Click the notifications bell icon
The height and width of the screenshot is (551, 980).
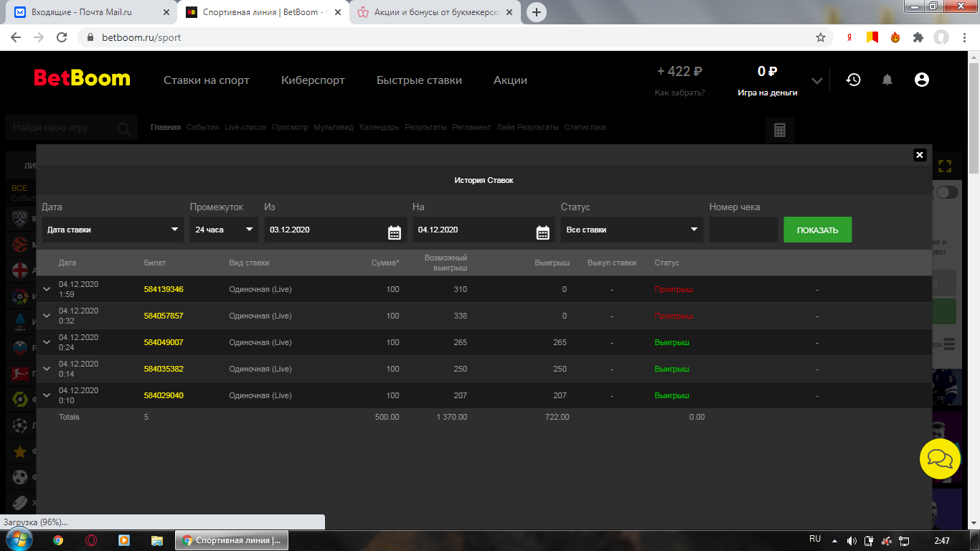887,80
